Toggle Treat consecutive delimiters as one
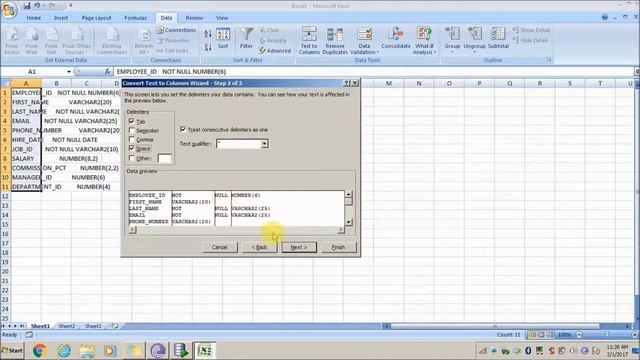The width and height of the screenshot is (640, 360). (183, 129)
